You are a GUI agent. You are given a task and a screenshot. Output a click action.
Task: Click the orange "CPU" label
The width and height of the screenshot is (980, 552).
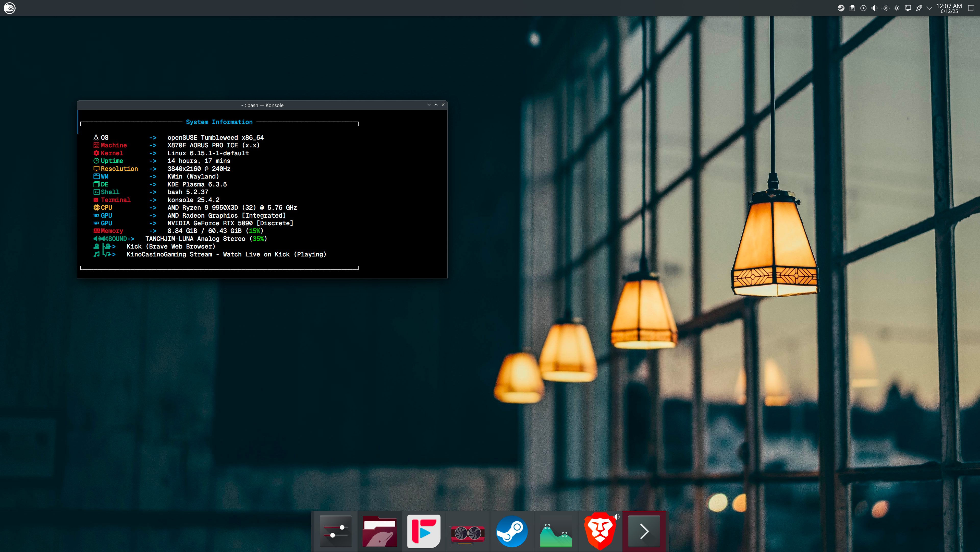(106, 207)
